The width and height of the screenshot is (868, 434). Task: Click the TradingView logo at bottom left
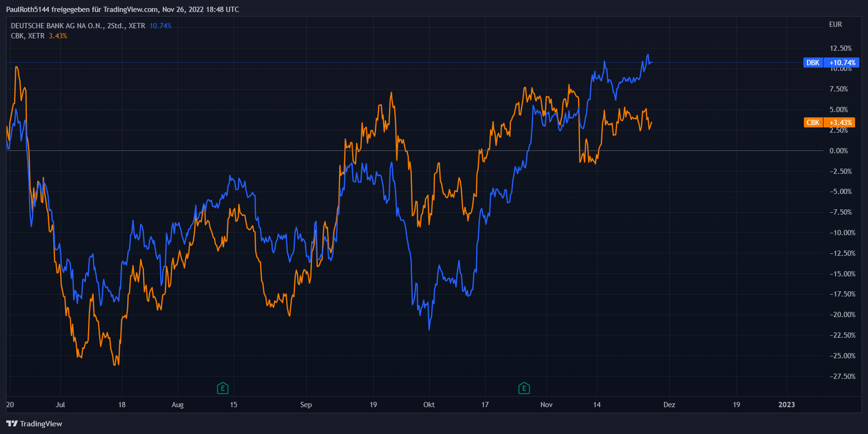34,423
